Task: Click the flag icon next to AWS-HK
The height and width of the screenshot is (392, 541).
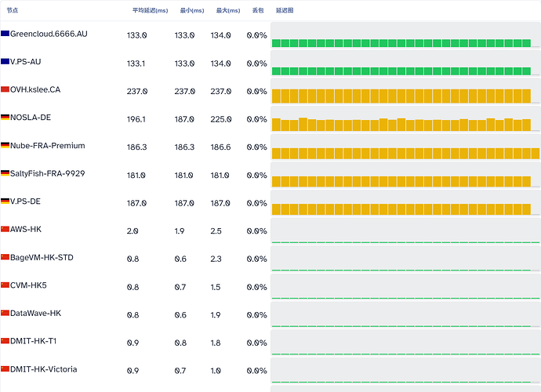Action: 5,229
